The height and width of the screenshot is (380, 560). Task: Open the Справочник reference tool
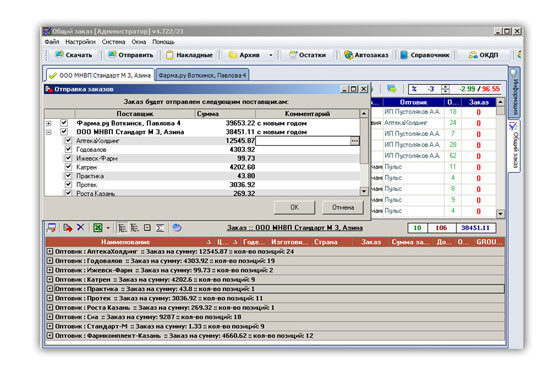424,55
